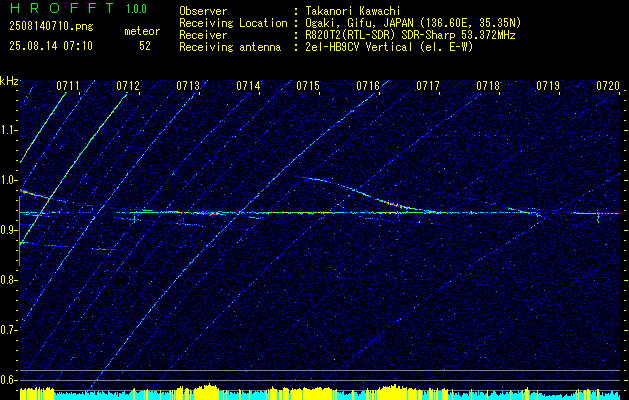Click time marker 0713
The width and height of the screenshot is (629, 400).
pyautogui.click(x=188, y=86)
